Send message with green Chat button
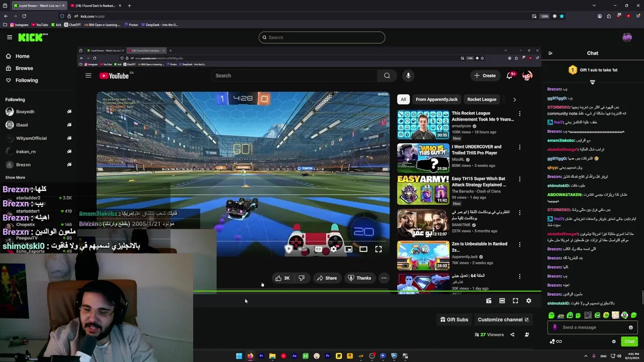 [629, 342]
